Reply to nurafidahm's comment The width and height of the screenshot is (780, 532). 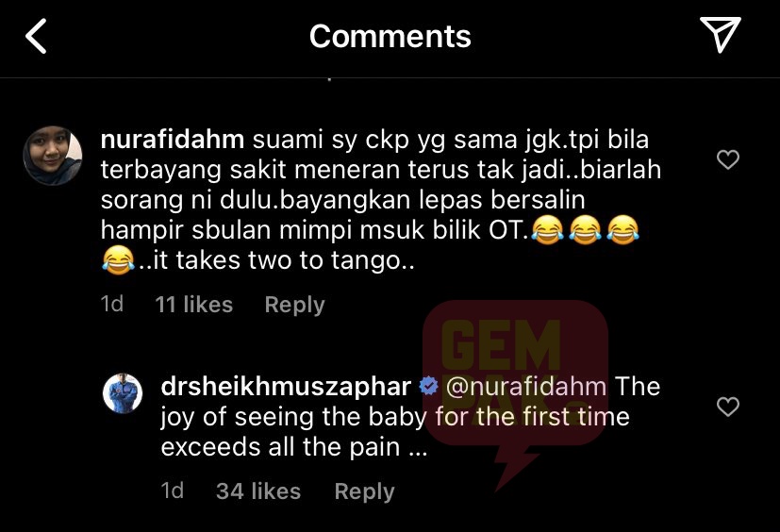[x=294, y=305]
